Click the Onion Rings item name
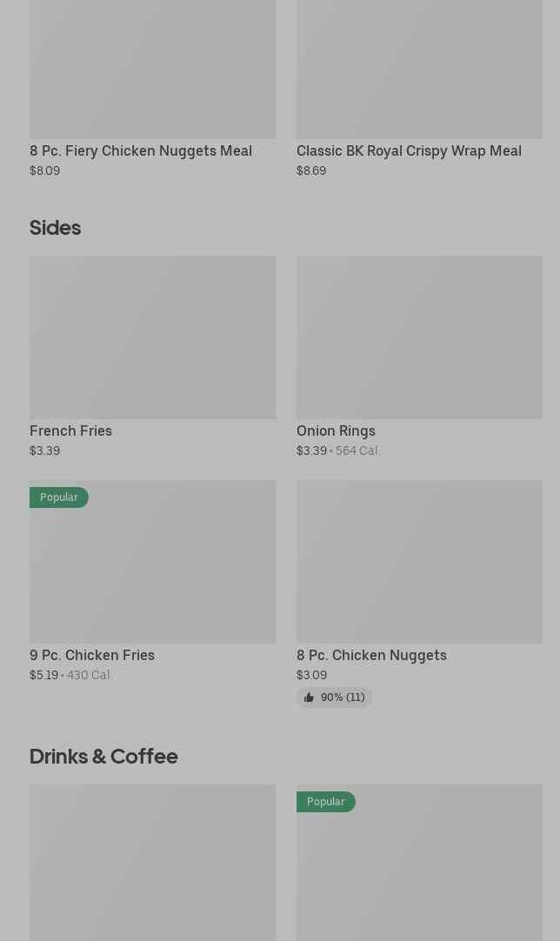Screen dimensions: 560x941 click(336, 430)
